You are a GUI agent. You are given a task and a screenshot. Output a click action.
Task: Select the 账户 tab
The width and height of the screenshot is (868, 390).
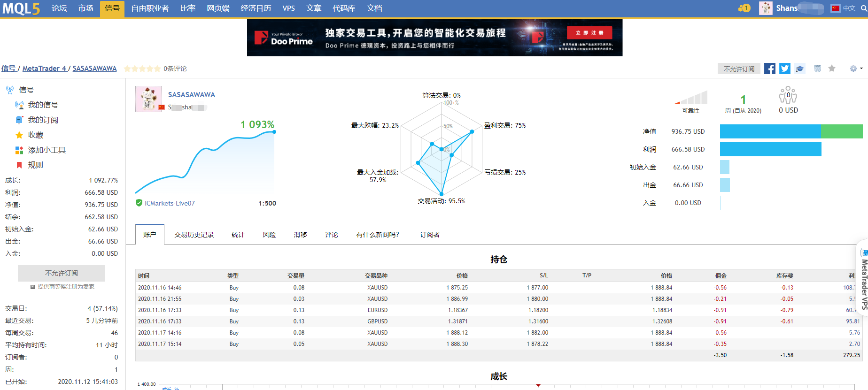click(x=150, y=235)
